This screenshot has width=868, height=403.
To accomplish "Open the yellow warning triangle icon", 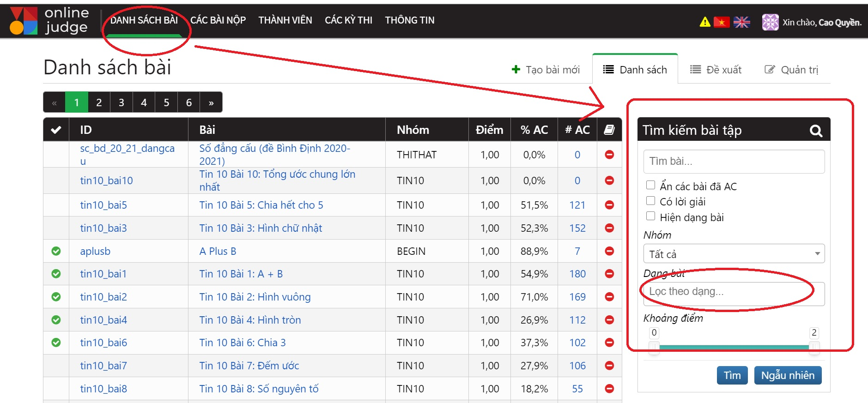I will click(x=705, y=22).
